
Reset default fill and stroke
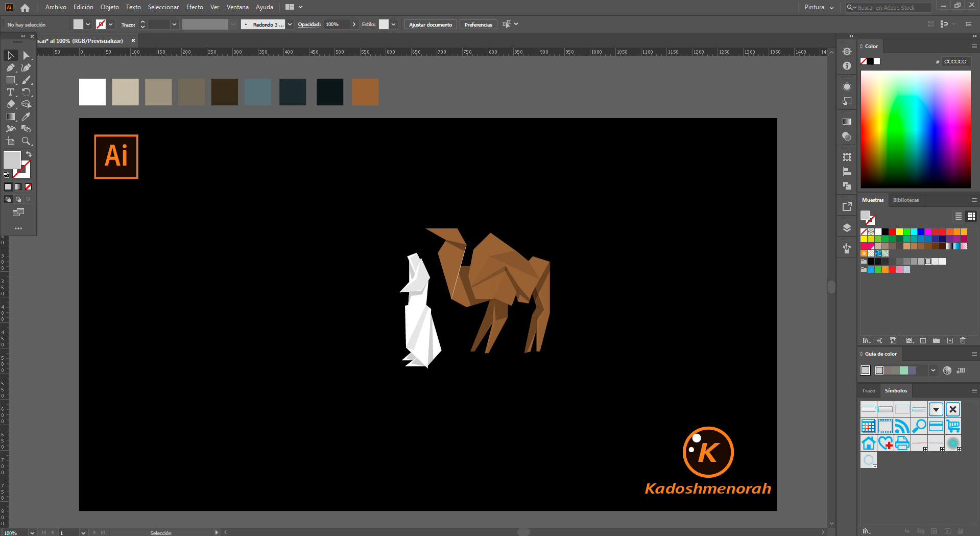tap(6, 175)
